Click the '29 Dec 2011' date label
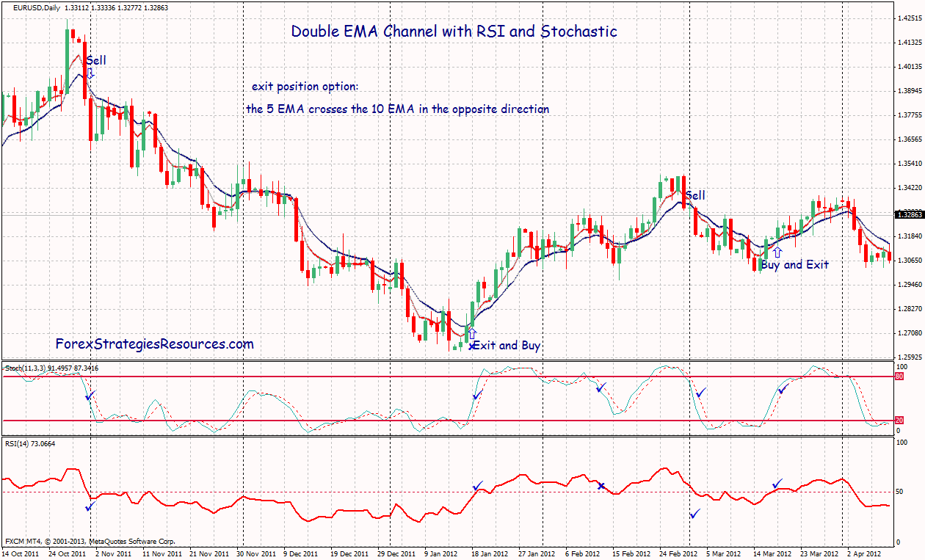The width and height of the screenshot is (925, 560). click(398, 553)
